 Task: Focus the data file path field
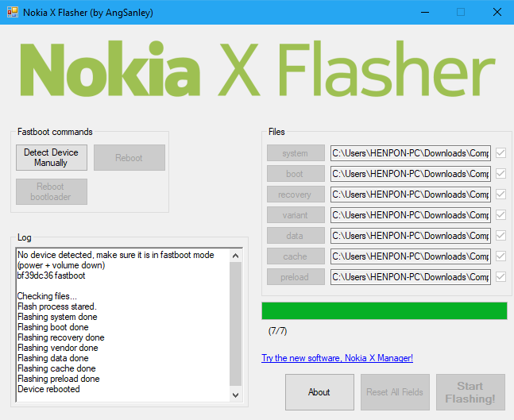411,236
